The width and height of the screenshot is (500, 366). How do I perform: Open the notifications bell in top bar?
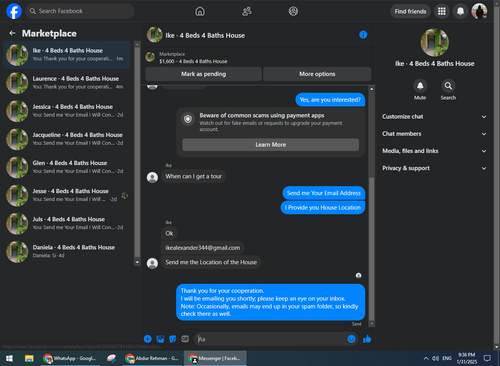pyautogui.click(x=460, y=11)
